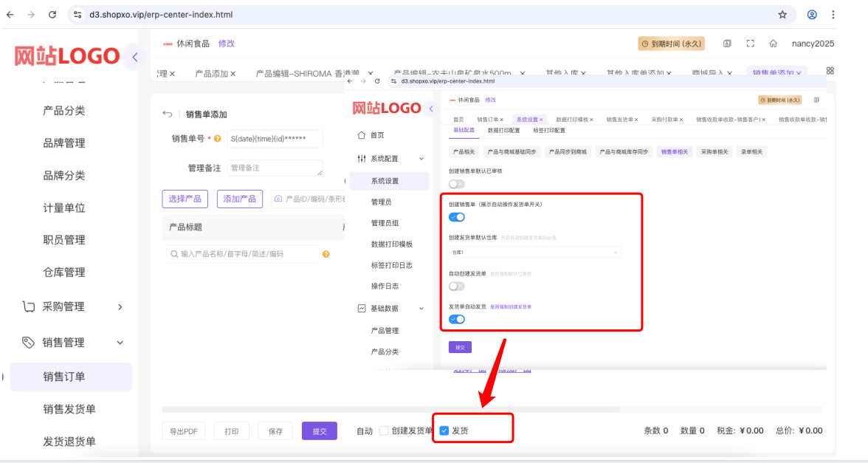Open 操作日志 in overlay sidebar
The image size is (868, 463).
pos(385,287)
